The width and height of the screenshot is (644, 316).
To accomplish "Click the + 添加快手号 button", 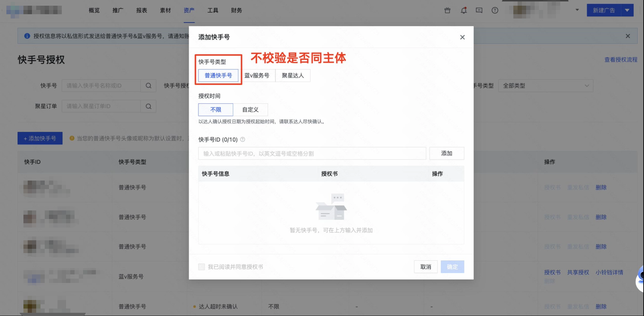I will pyautogui.click(x=40, y=138).
